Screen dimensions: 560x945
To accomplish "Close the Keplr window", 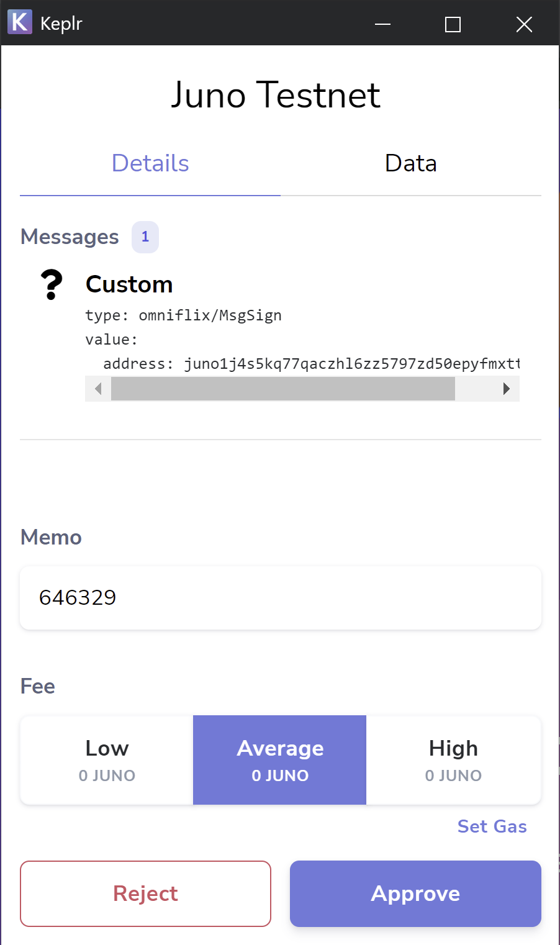I will click(525, 24).
